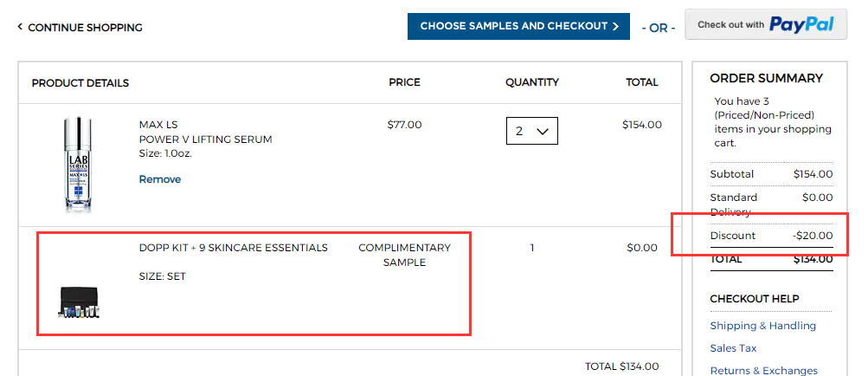The image size is (868, 376).
Task: Remove the Power V Lifting Serum
Action: [x=160, y=179]
